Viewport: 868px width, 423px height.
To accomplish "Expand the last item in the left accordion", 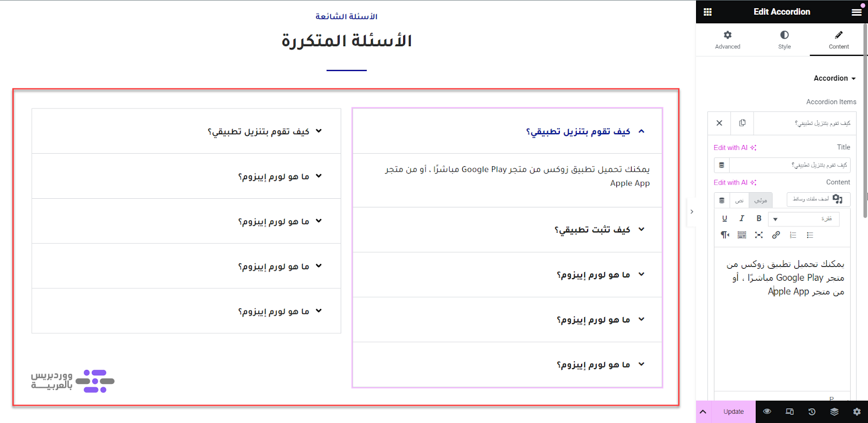I will click(187, 311).
